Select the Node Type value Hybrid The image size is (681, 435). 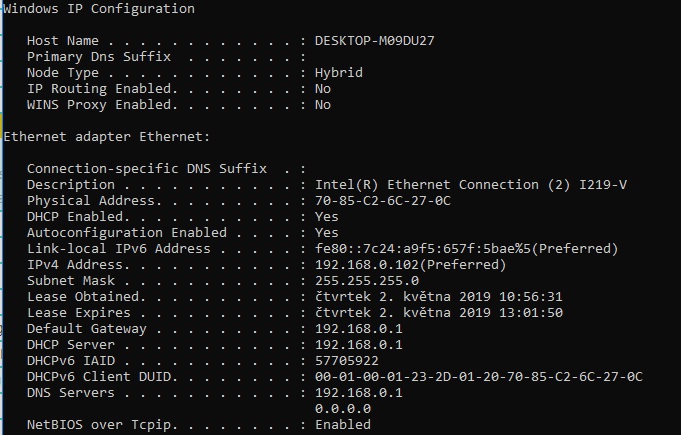point(339,72)
